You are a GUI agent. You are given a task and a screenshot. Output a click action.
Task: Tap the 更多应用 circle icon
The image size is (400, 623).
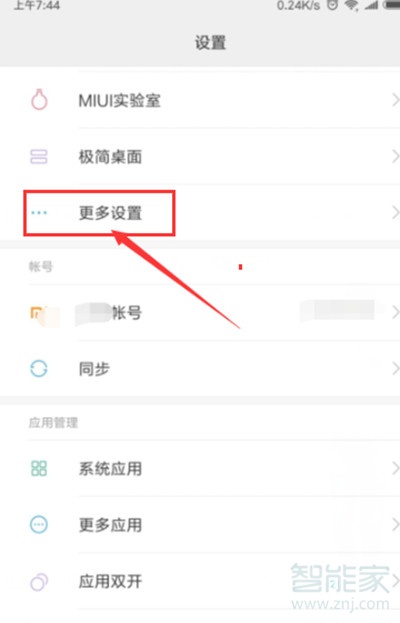(x=39, y=525)
